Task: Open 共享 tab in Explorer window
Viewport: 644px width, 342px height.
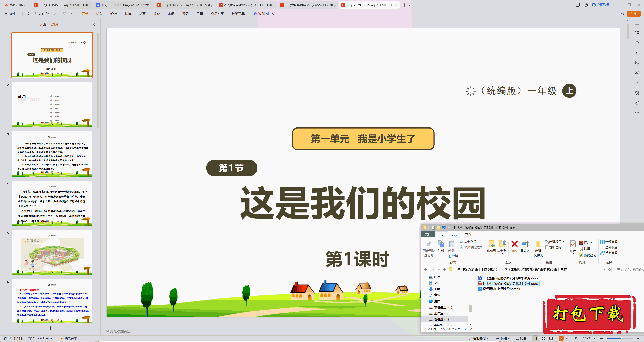Action: [x=455, y=235]
